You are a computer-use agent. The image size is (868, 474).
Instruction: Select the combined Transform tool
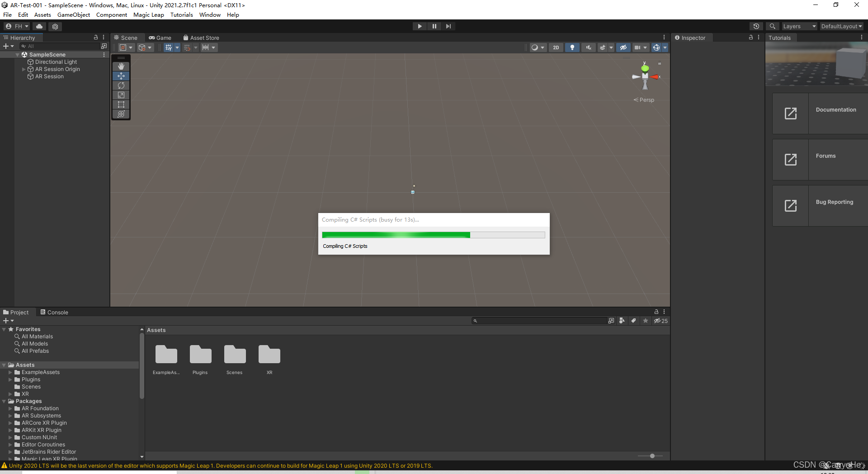(121, 114)
